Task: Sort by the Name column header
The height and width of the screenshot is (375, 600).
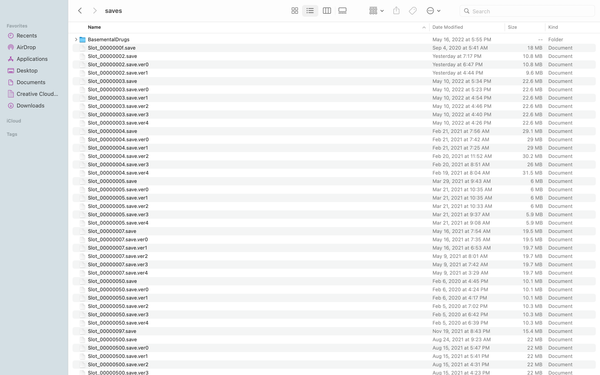Action: (x=94, y=27)
